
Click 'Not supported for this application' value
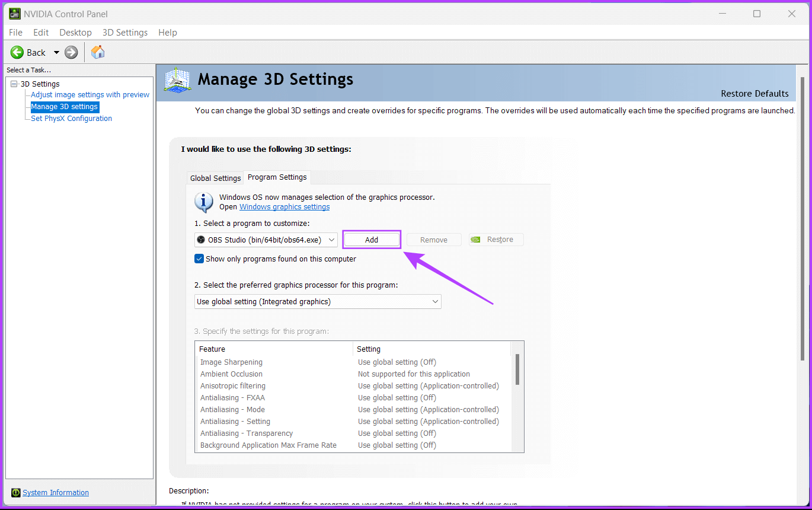click(414, 374)
